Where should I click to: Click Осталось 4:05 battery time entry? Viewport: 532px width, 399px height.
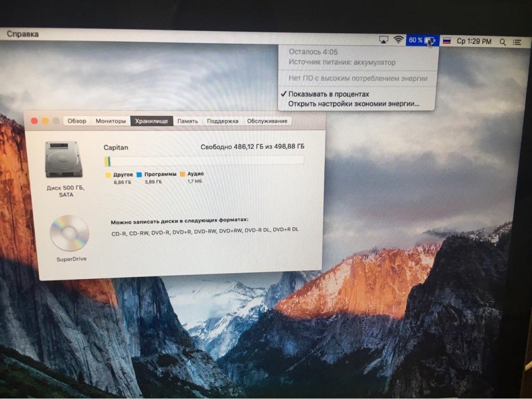(313, 52)
